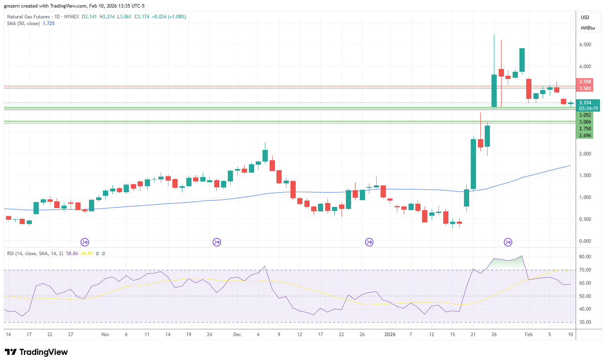This screenshot has height=364, width=606.
Task: Click the 3.006 green price label
Action: point(585,122)
